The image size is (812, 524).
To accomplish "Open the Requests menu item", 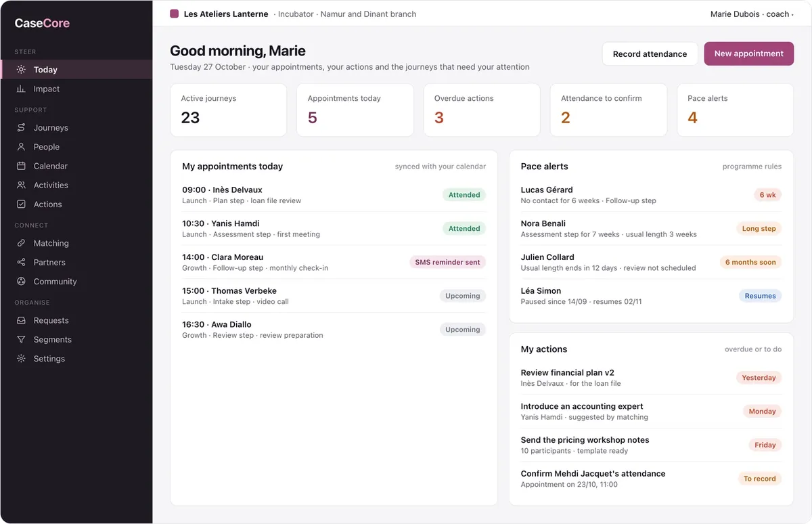I will coord(76,320).
